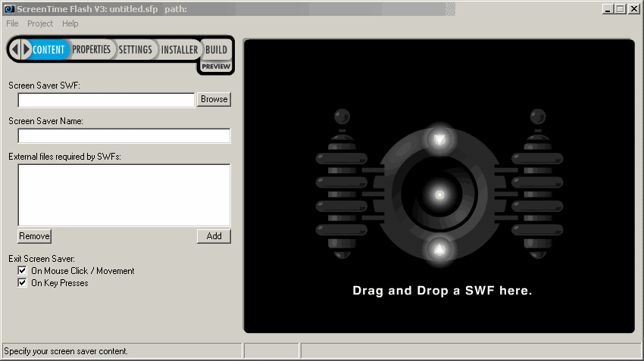Open the Project menu
This screenshot has width=644, height=361.
tap(40, 23)
